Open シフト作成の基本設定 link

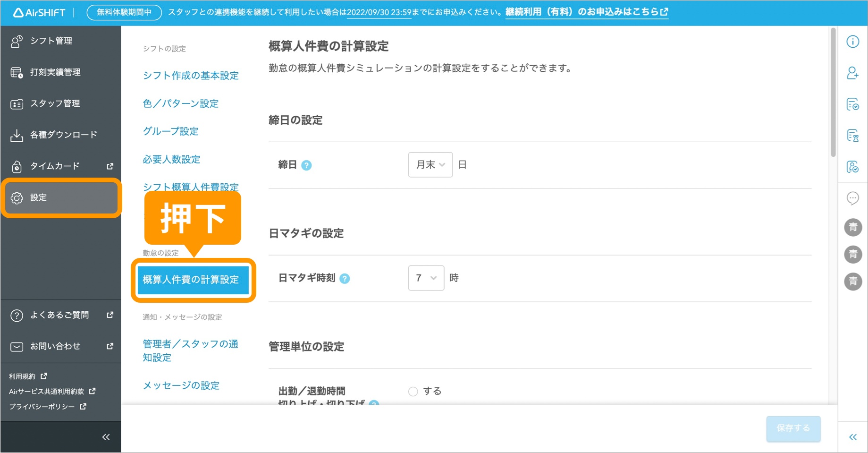191,76
